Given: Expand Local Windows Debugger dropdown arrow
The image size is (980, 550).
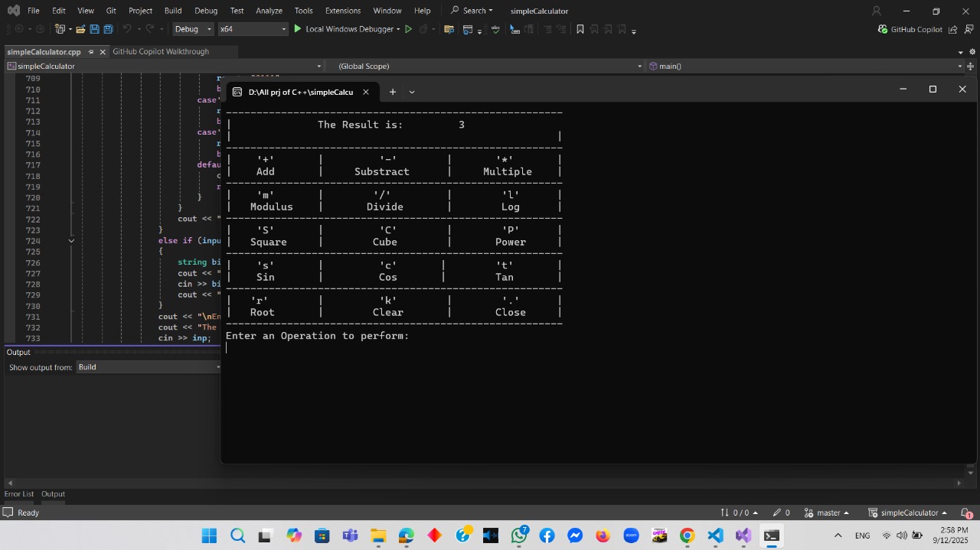Looking at the screenshot, I should 398,29.
